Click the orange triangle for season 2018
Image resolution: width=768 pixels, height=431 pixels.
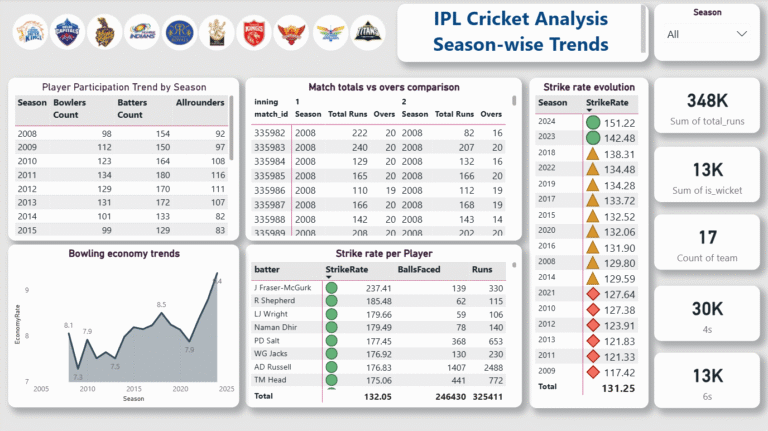click(x=593, y=154)
